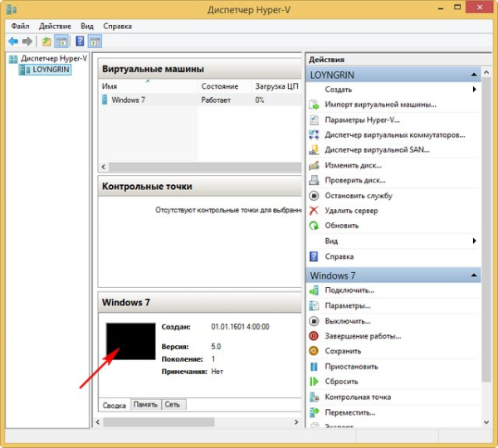Expand the Создать submenu arrow
This screenshot has width=498, height=448.
pyautogui.click(x=474, y=90)
